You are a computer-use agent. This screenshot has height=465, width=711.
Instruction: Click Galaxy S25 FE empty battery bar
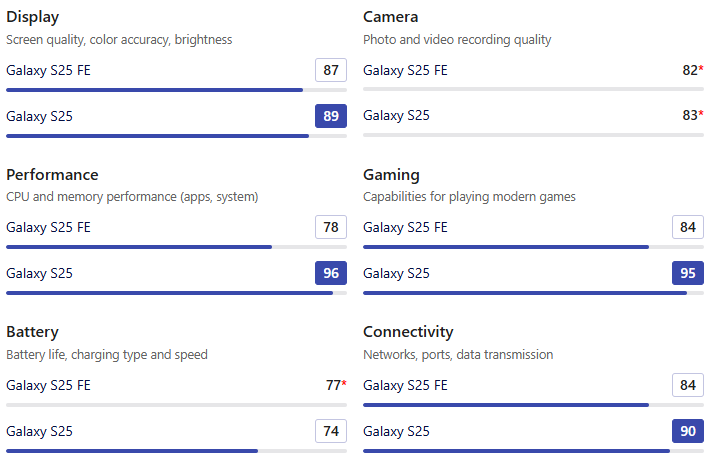[176, 405]
